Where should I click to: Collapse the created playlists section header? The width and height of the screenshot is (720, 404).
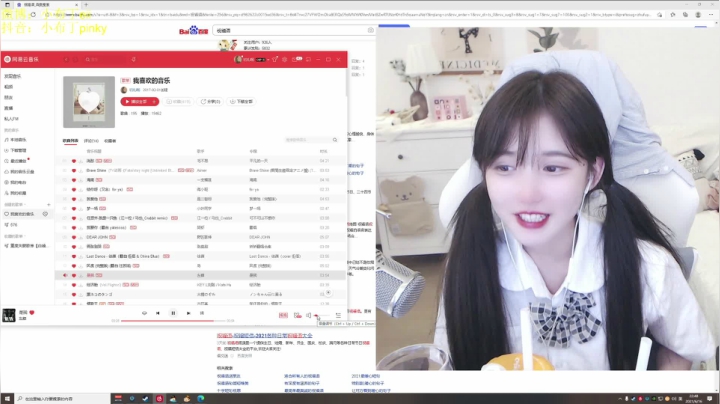(15, 204)
